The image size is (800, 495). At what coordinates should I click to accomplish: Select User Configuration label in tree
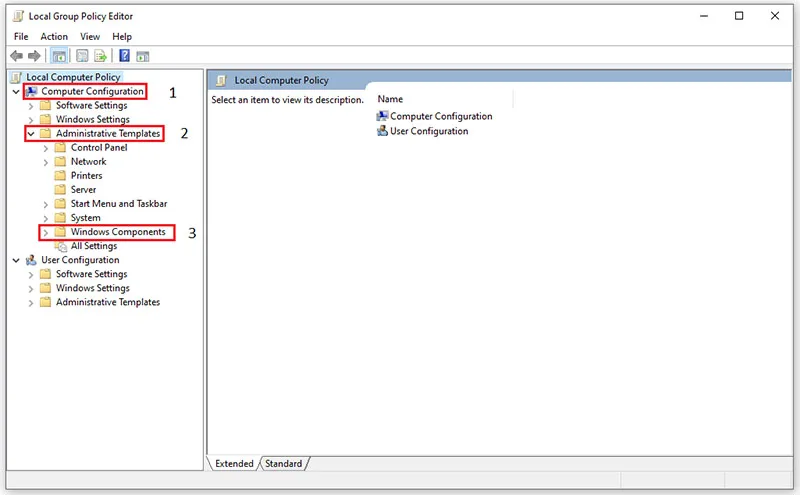point(80,260)
